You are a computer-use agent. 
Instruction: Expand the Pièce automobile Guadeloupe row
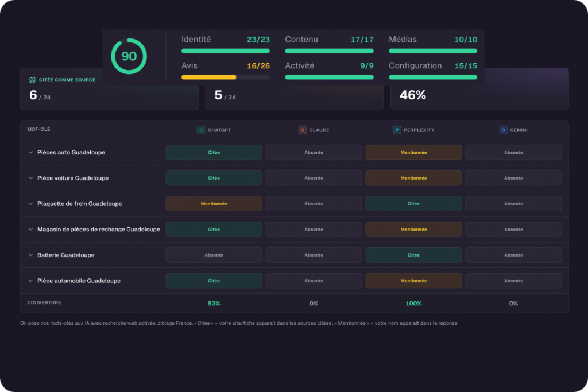pyautogui.click(x=30, y=281)
